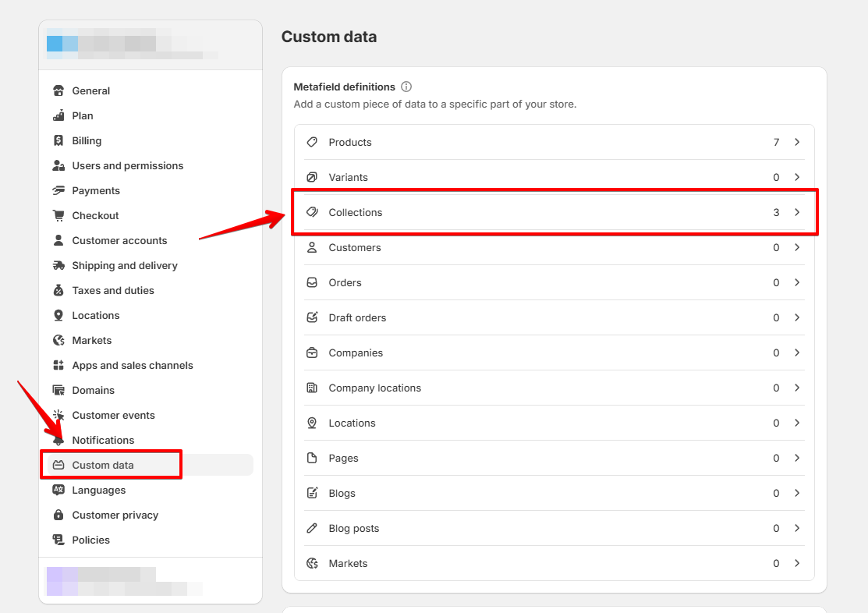Expand Variants row chevron
The image size is (868, 613).
(x=797, y=177)
